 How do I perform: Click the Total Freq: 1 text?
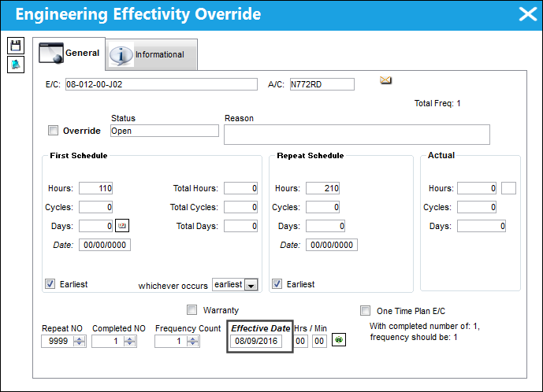437,103
